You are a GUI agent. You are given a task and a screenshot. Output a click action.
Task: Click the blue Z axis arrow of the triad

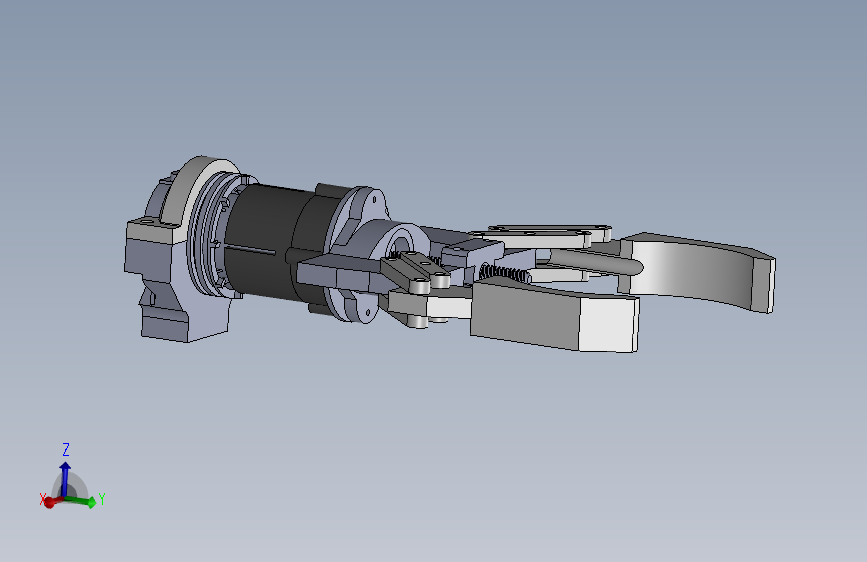pos(65,479)
